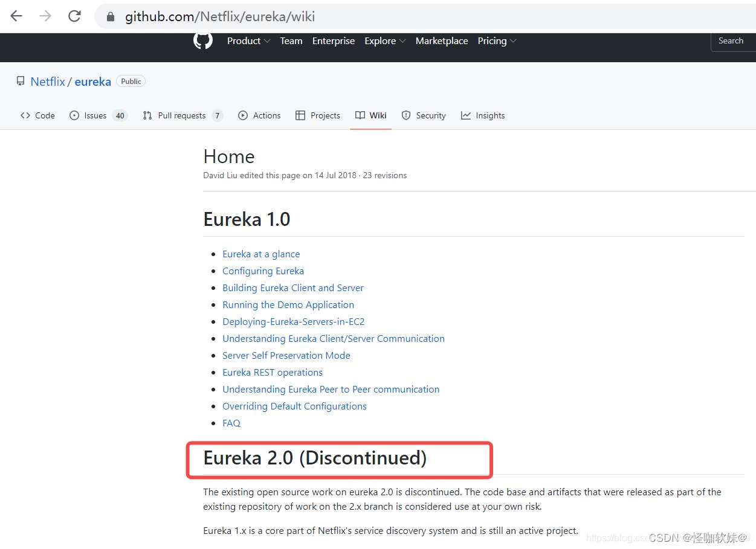Image resolution: width=756 pixels, height=549 pixels.
Task: Open the 'Server Self Preservation Mode' link
Action: [x=286, y=356]
